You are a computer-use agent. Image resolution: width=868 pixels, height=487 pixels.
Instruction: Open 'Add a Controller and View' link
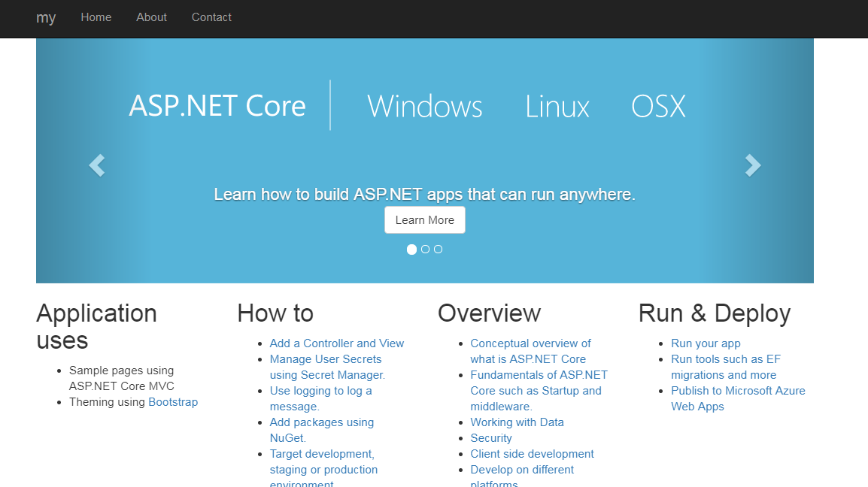[x=336, y=343]
